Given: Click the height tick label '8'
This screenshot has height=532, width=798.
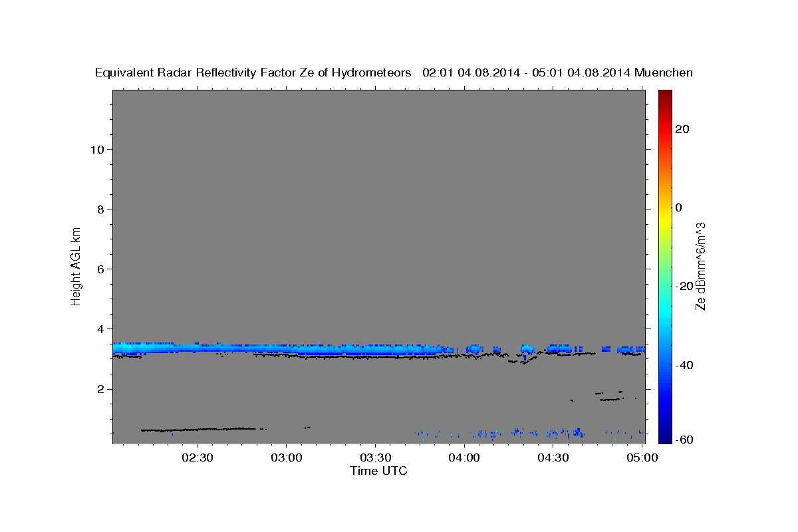Looking at the screenshot, I should coord(101,209).
